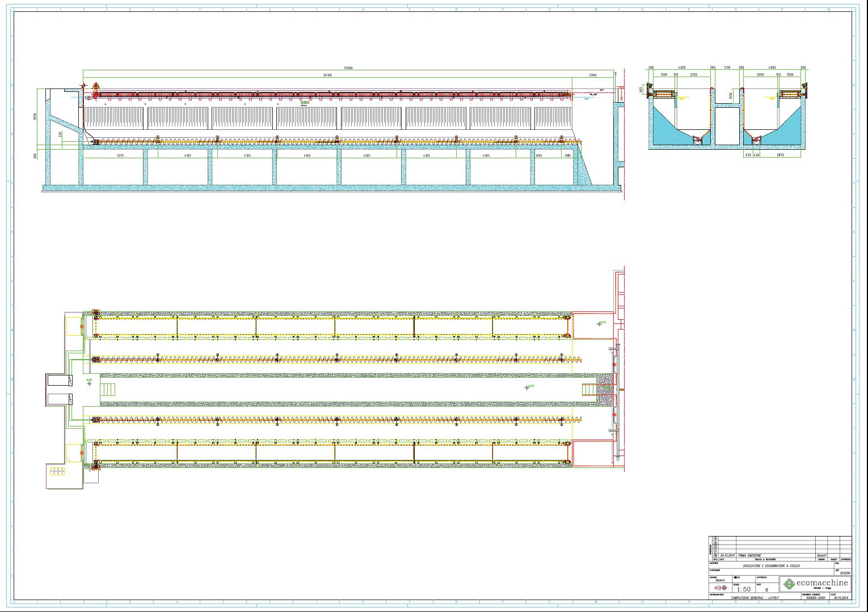Click the PRIMA EMISSIONE revision entry
This screenshot has width=868, height=612.
point(749,556)
